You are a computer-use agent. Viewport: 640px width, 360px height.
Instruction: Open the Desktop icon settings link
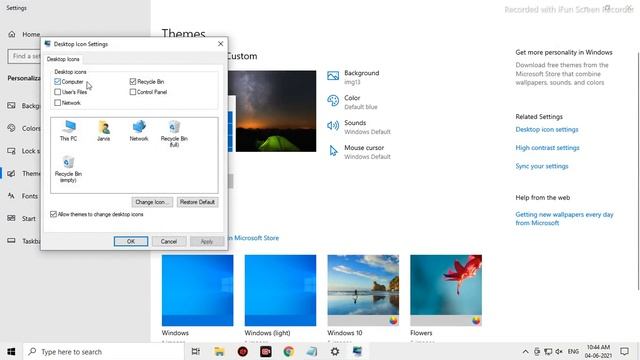click(x=547, y=129)
